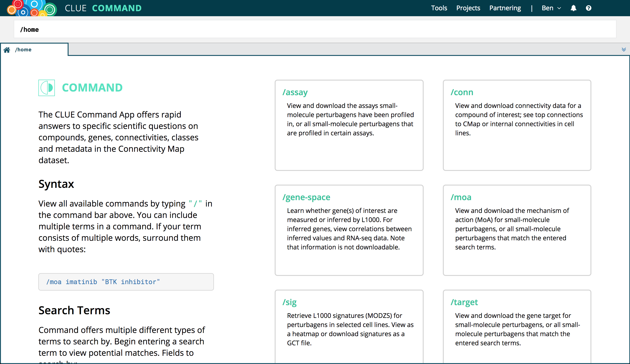Viewport: 630px width, 364px height.
Task: Click the /sig description about GCT file
Action: pos(350,329)
